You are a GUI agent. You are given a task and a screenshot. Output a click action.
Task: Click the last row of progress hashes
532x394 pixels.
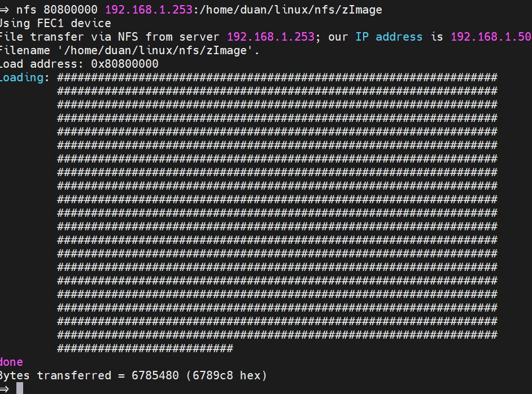[x=144, y=348]
